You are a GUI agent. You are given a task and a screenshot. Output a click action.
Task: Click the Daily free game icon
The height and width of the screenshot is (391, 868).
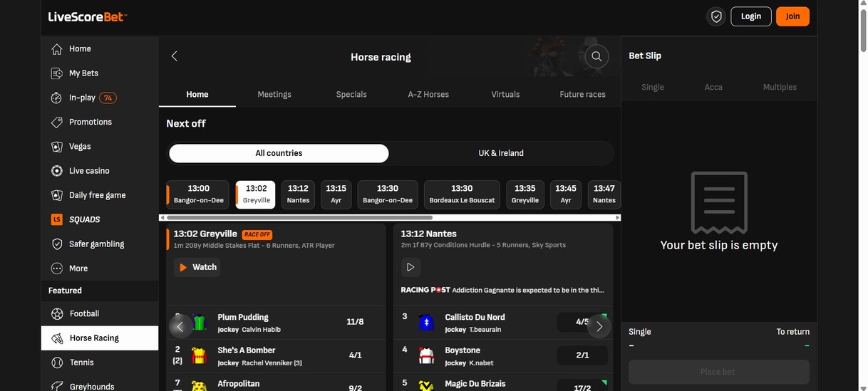click(57, 195)
